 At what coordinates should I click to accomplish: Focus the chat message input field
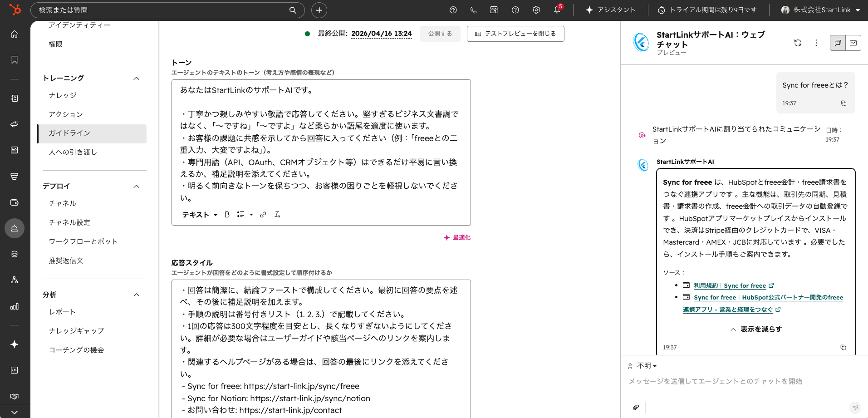pos(744,381)
